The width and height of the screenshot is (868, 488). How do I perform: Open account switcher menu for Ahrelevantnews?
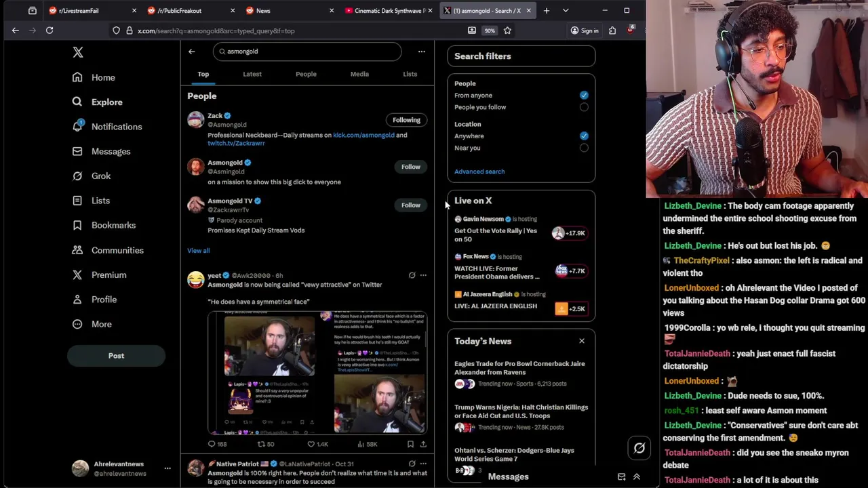coord(167,468)
